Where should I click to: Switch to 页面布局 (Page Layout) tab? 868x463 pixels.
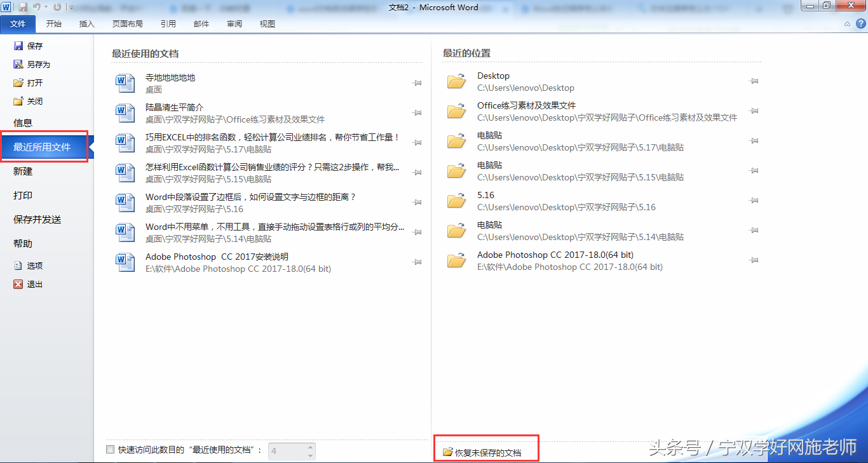coord(128,24)
